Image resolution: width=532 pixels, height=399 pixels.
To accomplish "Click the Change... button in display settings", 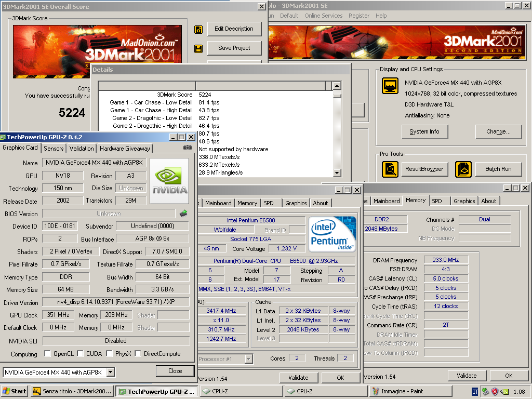I will (498, 131).
